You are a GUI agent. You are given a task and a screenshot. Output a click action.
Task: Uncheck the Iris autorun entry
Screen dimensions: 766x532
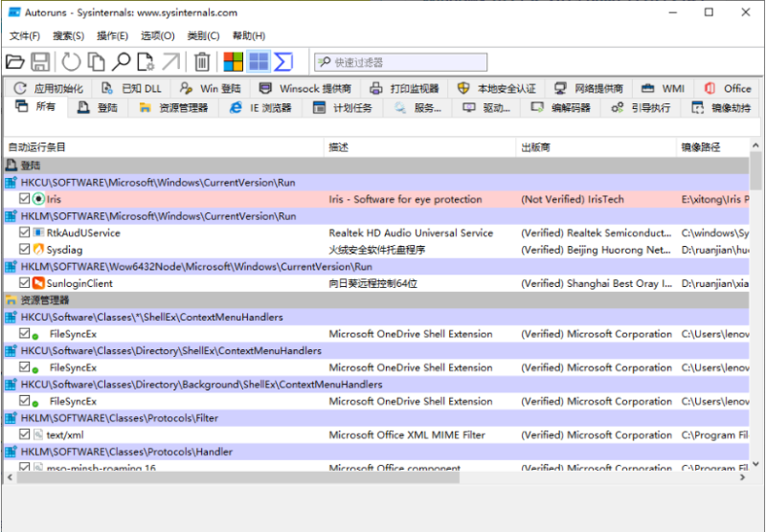[x=25, y=199]
